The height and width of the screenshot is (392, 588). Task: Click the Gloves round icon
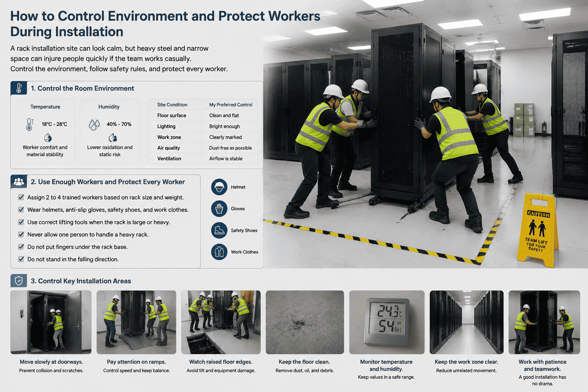point(219,209)
